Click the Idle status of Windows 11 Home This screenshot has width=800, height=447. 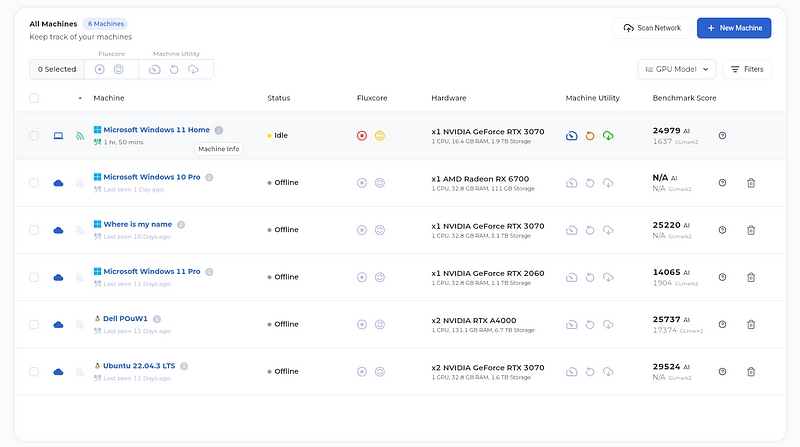tap(278, 136)
